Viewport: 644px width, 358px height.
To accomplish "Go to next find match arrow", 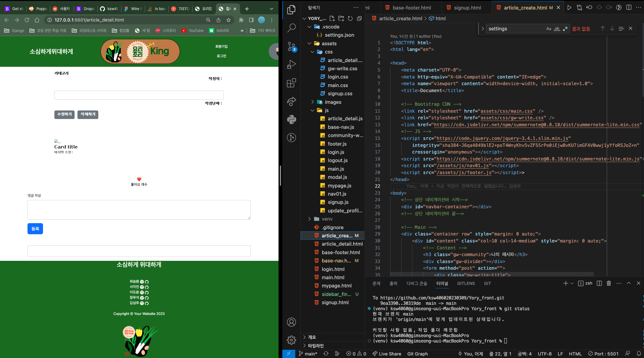I will [612, 28].
